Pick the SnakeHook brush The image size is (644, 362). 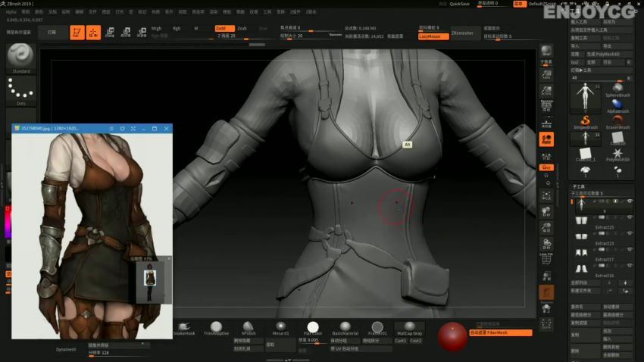(184, 329)
